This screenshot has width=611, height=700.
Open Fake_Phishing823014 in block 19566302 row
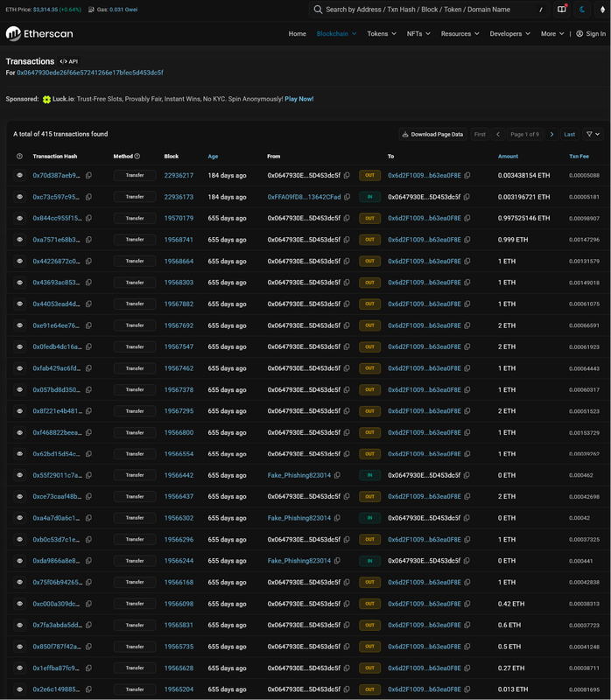299,518
